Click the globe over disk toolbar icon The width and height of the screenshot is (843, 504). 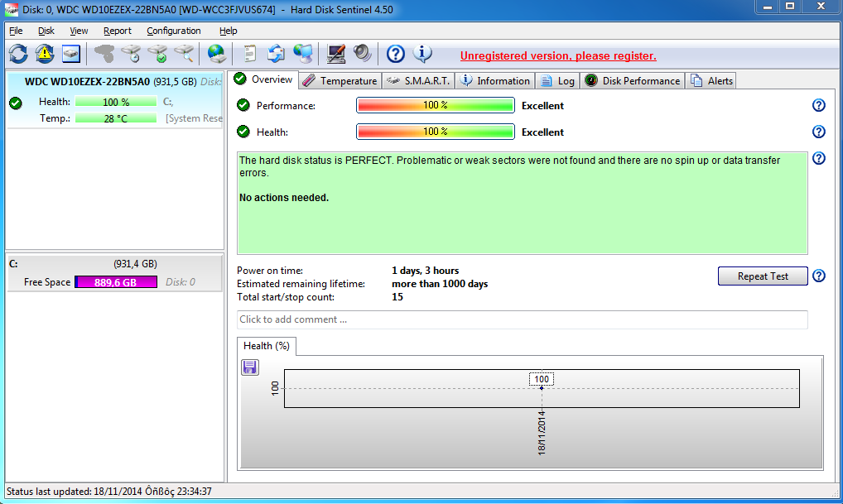click(217, 54)
